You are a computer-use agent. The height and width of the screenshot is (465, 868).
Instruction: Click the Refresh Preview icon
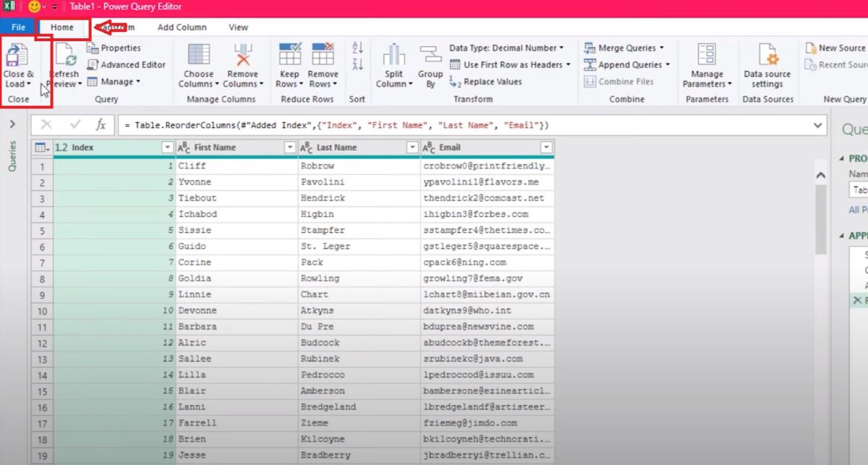[65, 55]
